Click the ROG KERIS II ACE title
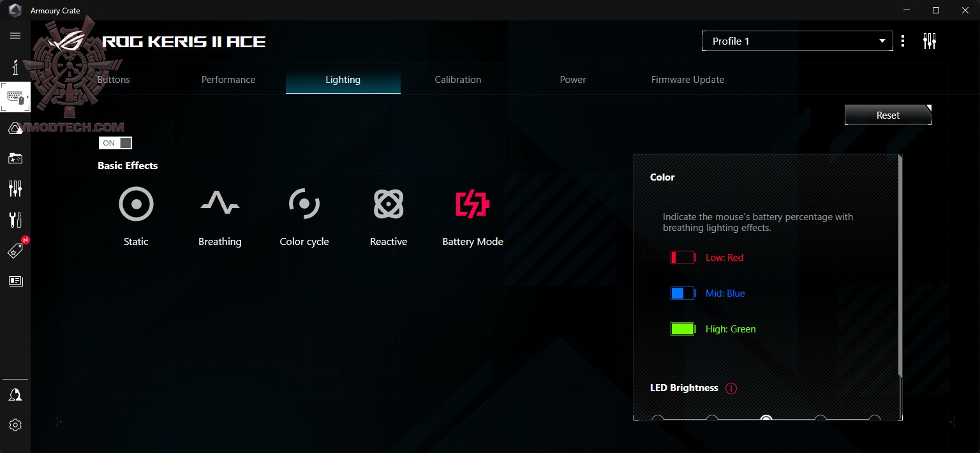Image resolution: width=980 pixels, height=453 pixels. tap(184, 42)
